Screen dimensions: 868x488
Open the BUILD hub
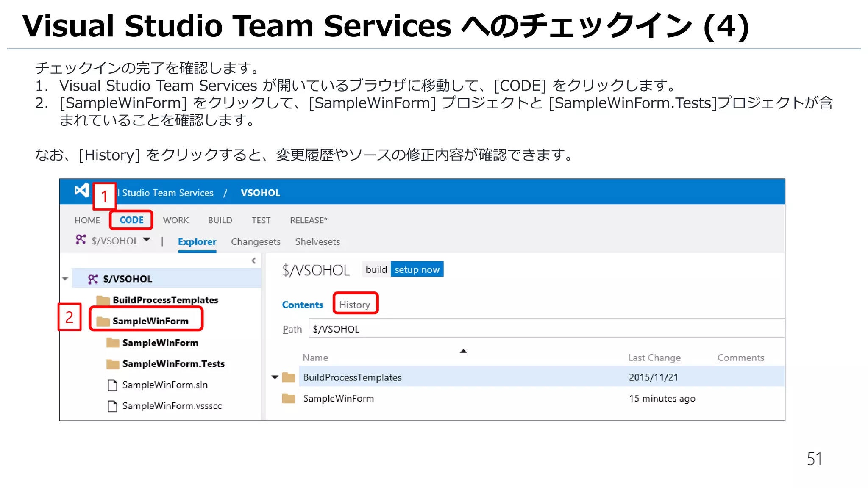[x=220, y=220]
